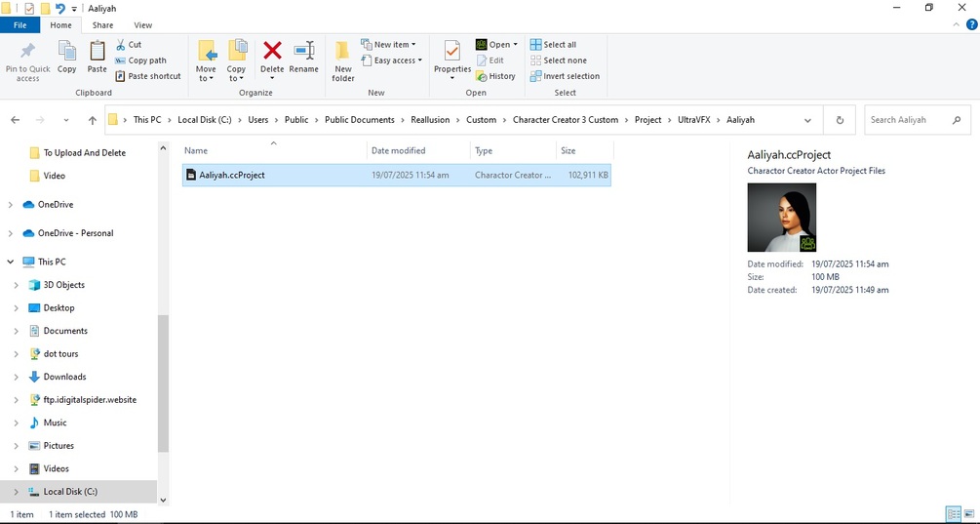Click Character Creator 3 Custom breadcrumb
980x524 pixels.
click(x=565, y=120)
